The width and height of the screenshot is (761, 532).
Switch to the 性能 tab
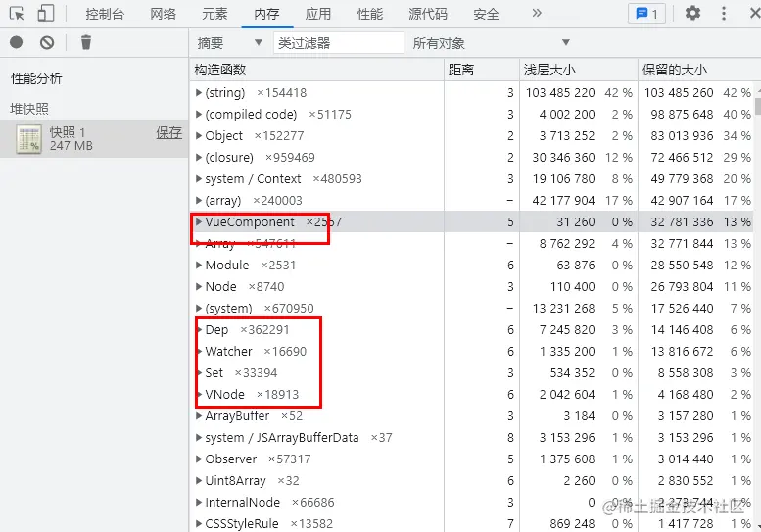coord(370,14)
